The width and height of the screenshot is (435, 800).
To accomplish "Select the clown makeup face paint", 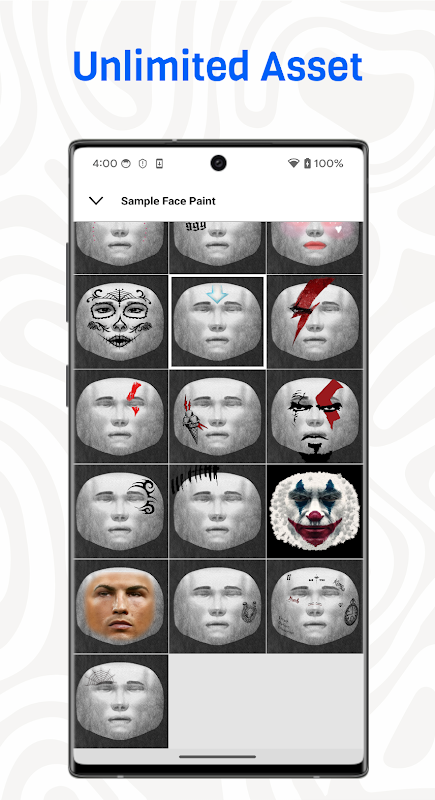I will point(315,511).
